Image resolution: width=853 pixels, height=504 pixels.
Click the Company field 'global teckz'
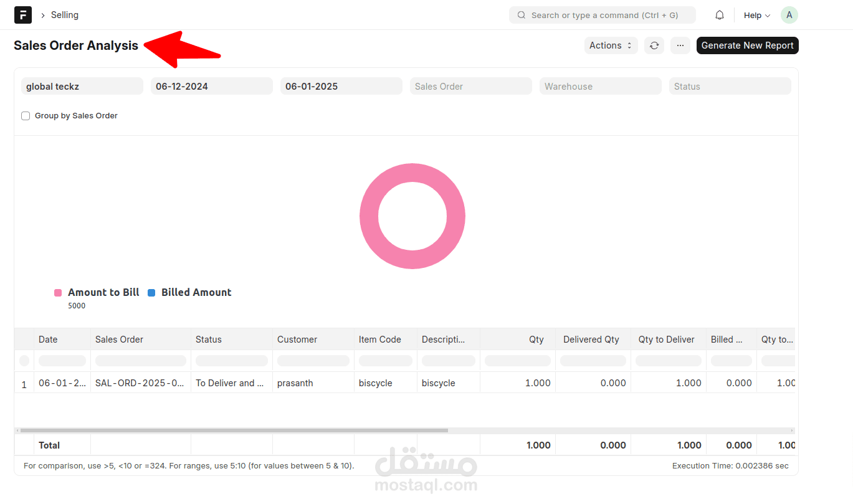tap(82, 87)
